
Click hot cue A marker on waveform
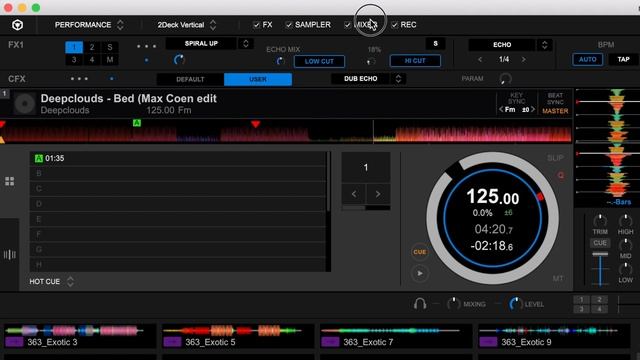(137, 123)
